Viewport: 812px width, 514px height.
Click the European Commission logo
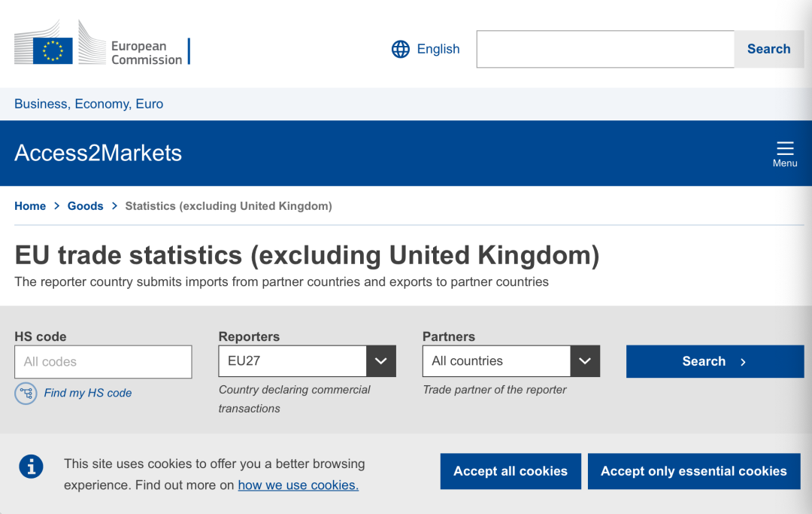tap(101, 45)
